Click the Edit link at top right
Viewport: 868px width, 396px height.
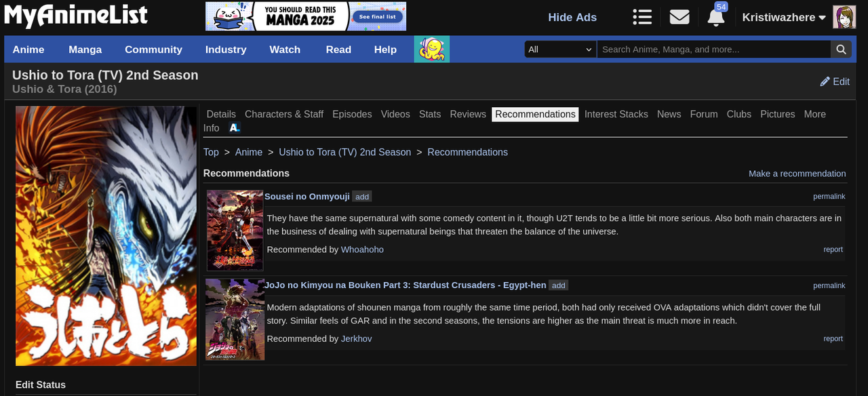coord(841,81)
